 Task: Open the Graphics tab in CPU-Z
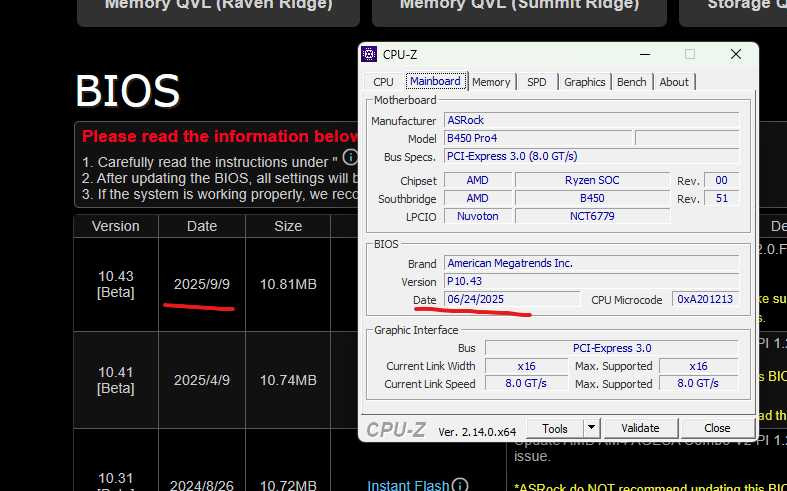click(x=584, y=82)
